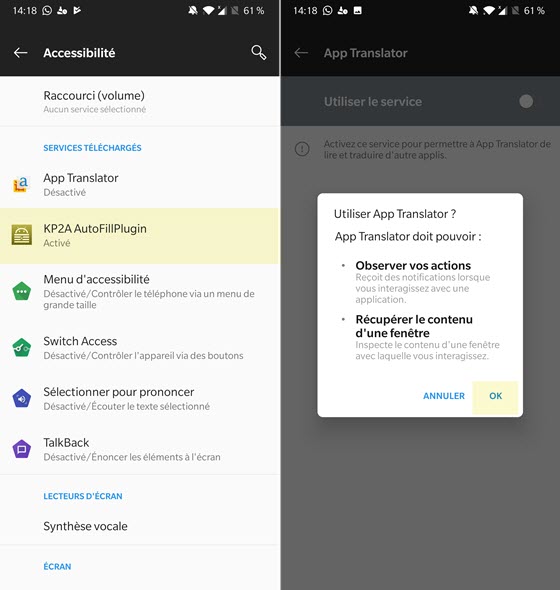The width and height of the screenshot is (560, 590).
Task: Open search with the magnifier icon
Action: point(259,53)
